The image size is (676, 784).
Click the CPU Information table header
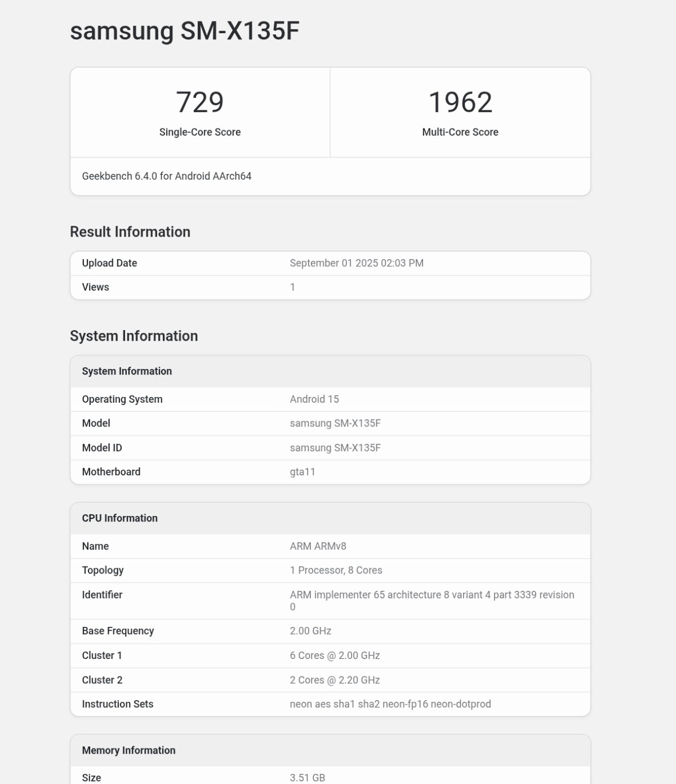(x=120, y=518)
